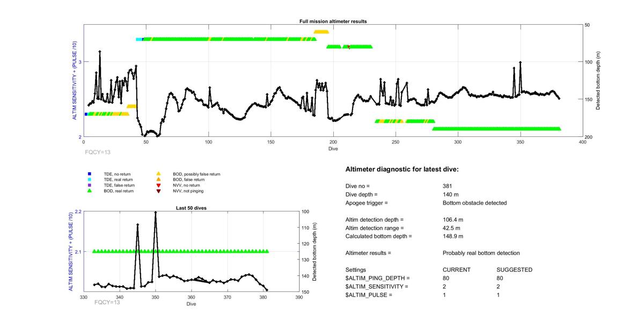
Task: Select the dive depth value '140 m'
Action: tap(451, 194)
